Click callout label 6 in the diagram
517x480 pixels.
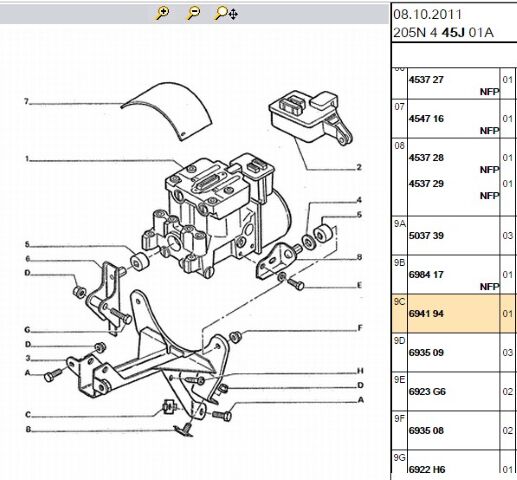27,259
